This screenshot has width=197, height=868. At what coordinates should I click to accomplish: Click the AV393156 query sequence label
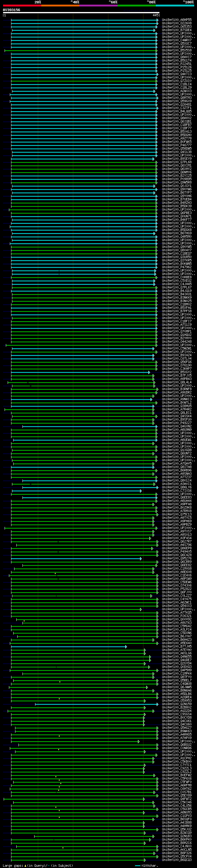pyautogui.click(x=11, y=10)
